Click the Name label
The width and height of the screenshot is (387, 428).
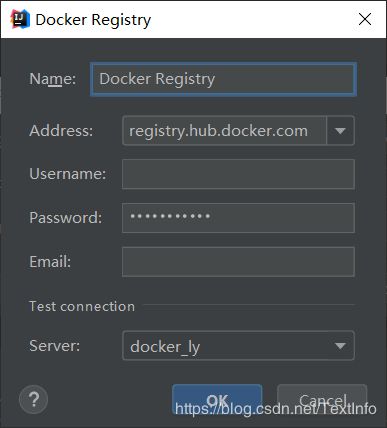pyautogui.click(x=53, y=79)
